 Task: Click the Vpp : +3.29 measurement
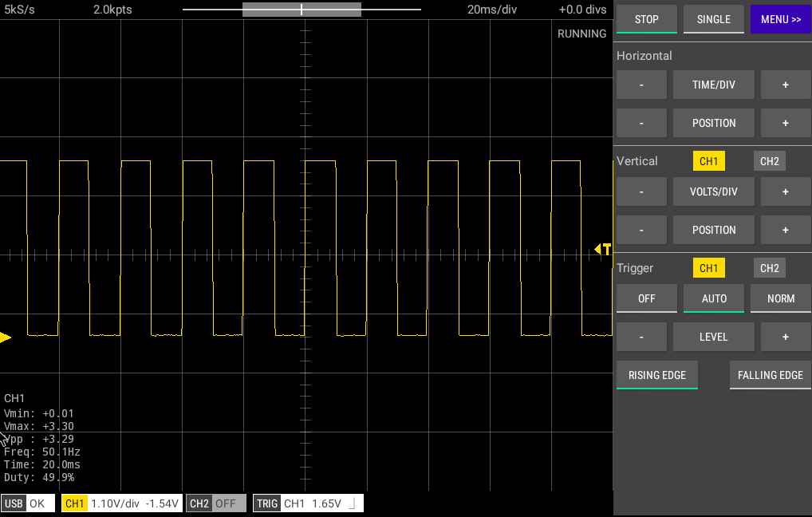pyautogui.click(x=39, y=439)
